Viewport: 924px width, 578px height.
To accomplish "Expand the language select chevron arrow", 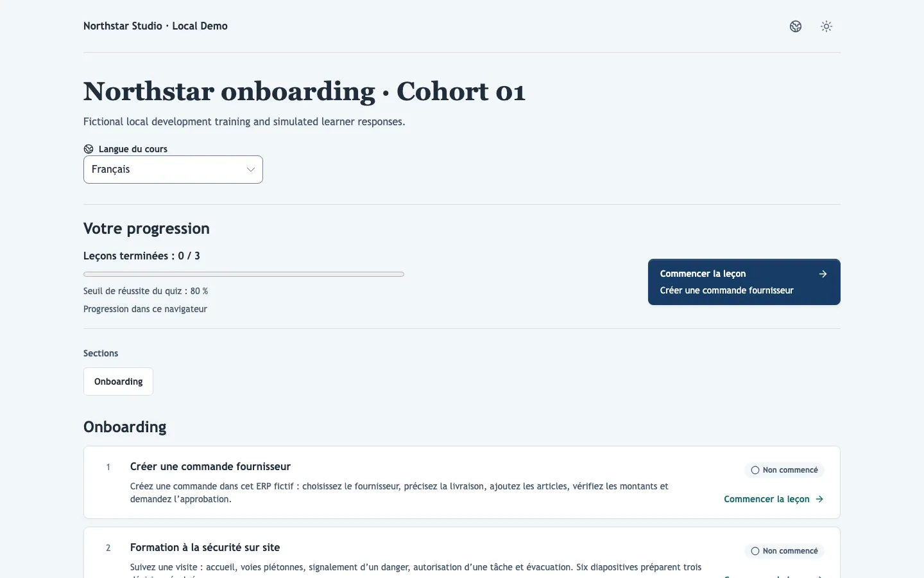I will coord(250,170).
